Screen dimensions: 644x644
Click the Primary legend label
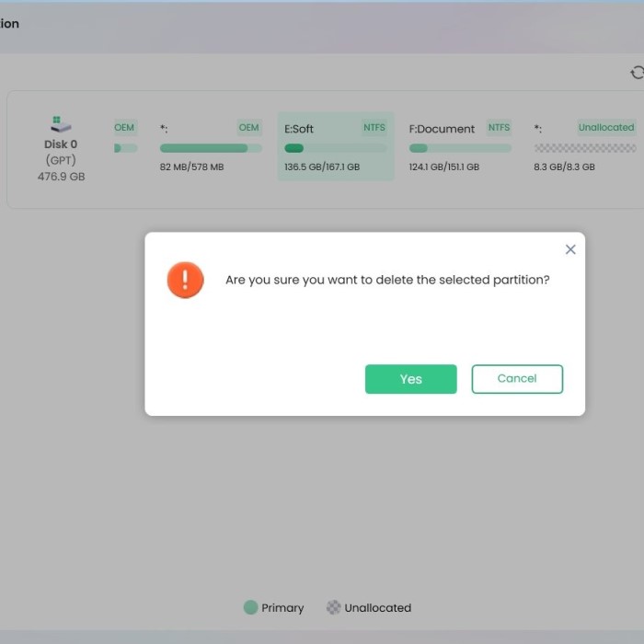point(282,608)
